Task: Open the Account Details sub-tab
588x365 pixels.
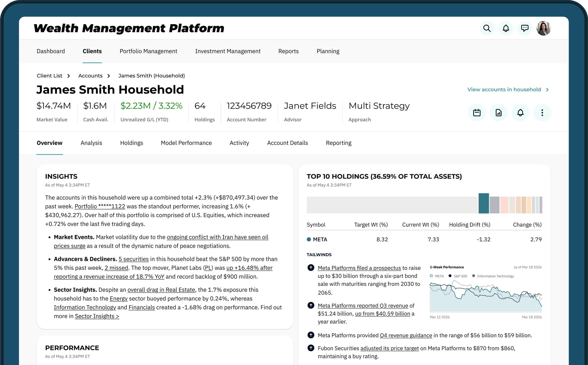Action: click(x=287, y=143)
